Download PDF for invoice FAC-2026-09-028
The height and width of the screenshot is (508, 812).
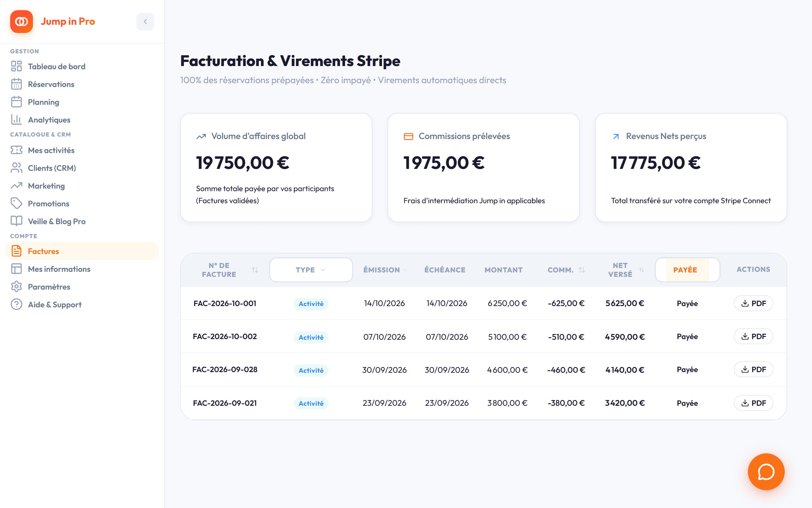click(753, 370)
